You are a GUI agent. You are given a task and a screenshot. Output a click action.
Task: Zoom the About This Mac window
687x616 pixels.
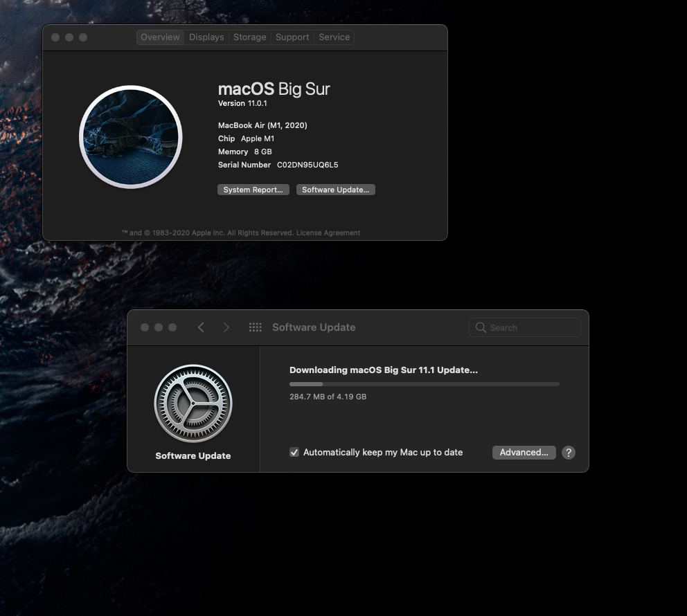[83, 37]
